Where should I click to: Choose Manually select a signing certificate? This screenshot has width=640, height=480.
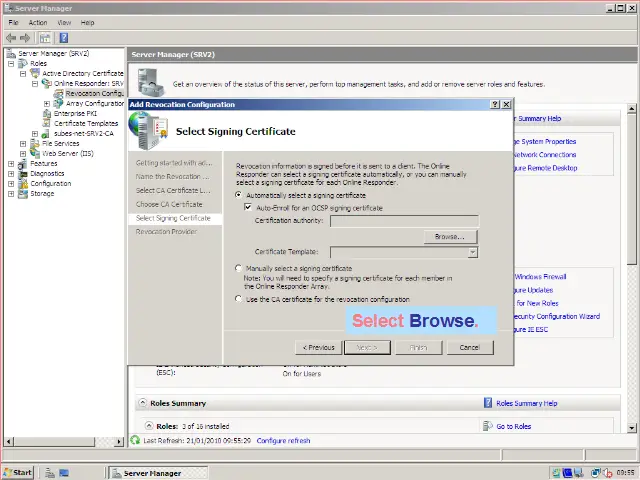tap(238, 268)
